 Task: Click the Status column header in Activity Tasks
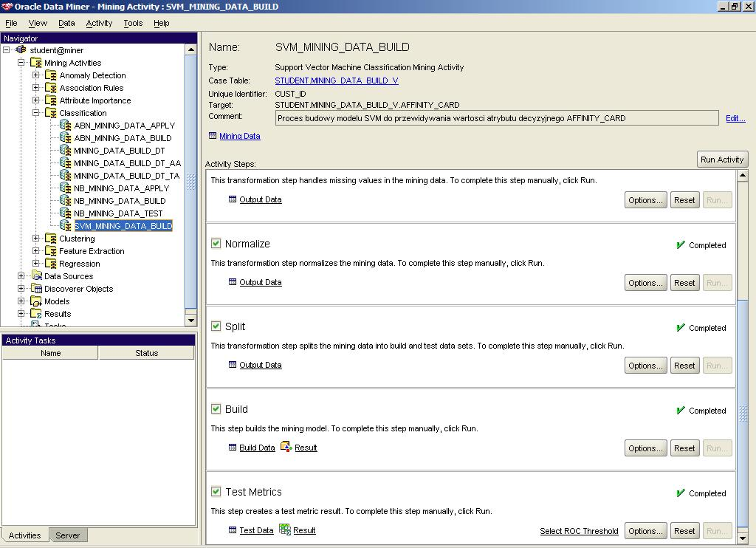tap(147, 353)
